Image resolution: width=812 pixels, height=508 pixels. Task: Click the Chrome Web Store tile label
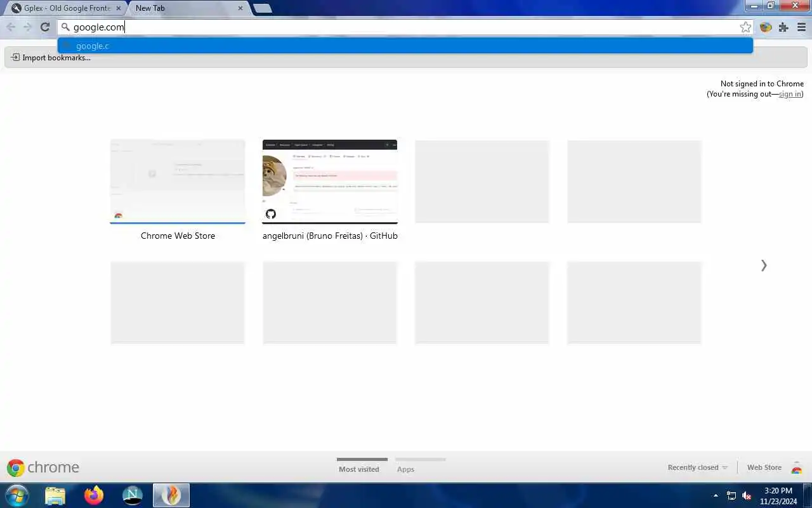[178, 236]
